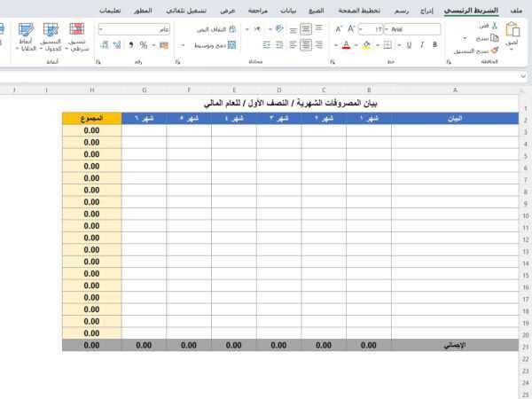Expand the formula bar chevron

(x=523, y=76)
